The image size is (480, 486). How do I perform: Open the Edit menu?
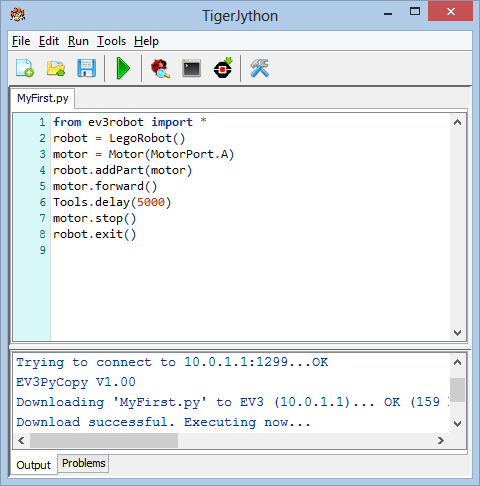[49, 41]
